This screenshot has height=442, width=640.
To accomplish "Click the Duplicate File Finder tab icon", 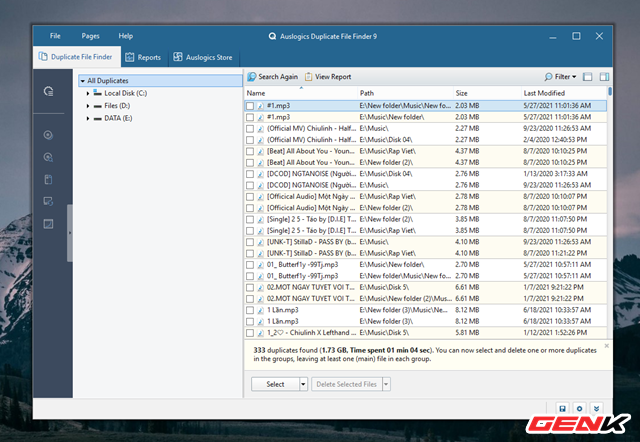I will [x=43, y=57].
